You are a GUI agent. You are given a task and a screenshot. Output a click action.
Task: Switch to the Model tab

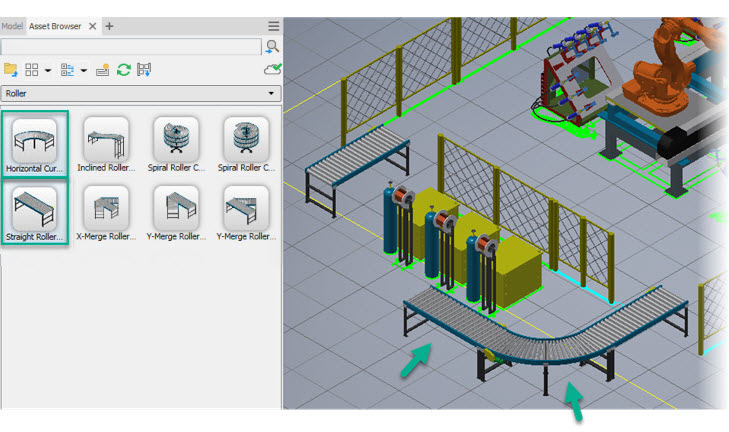pyautogui.click(x=12, y=26)
